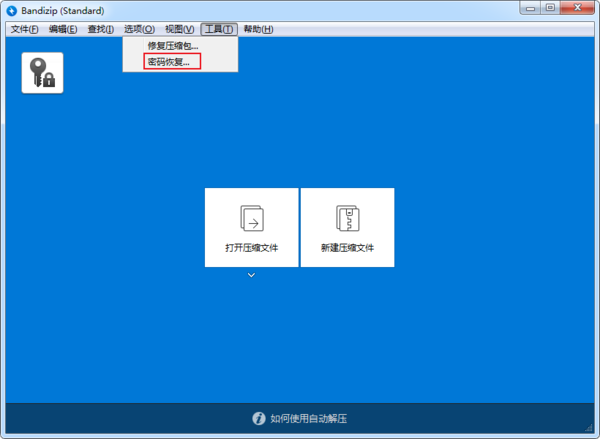Close the open 工具(T) menu
Image resolution: width=600 pixels, height=439 pixels.
[x=219, y=29]
